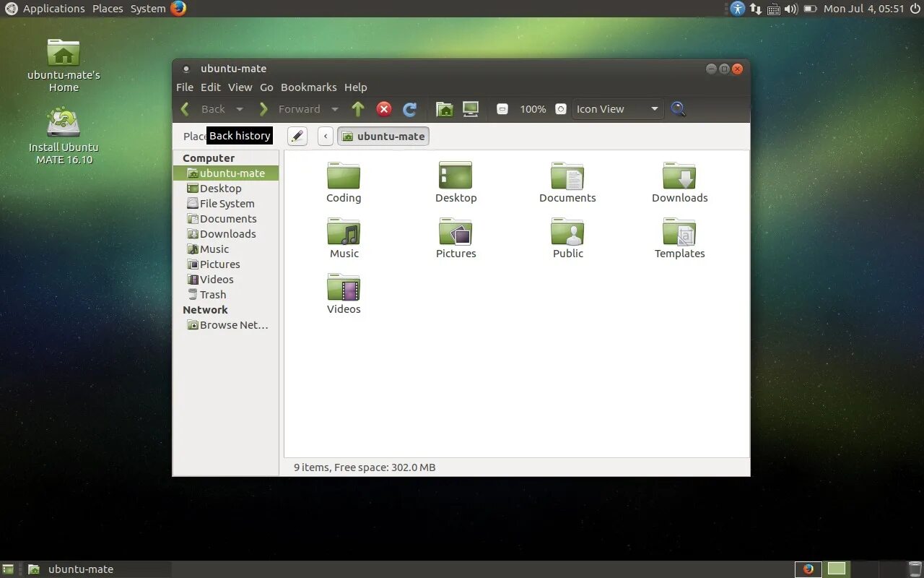Launch Firefox from the top panel
This screenshot has width=924, height=578.
[178, 9]
